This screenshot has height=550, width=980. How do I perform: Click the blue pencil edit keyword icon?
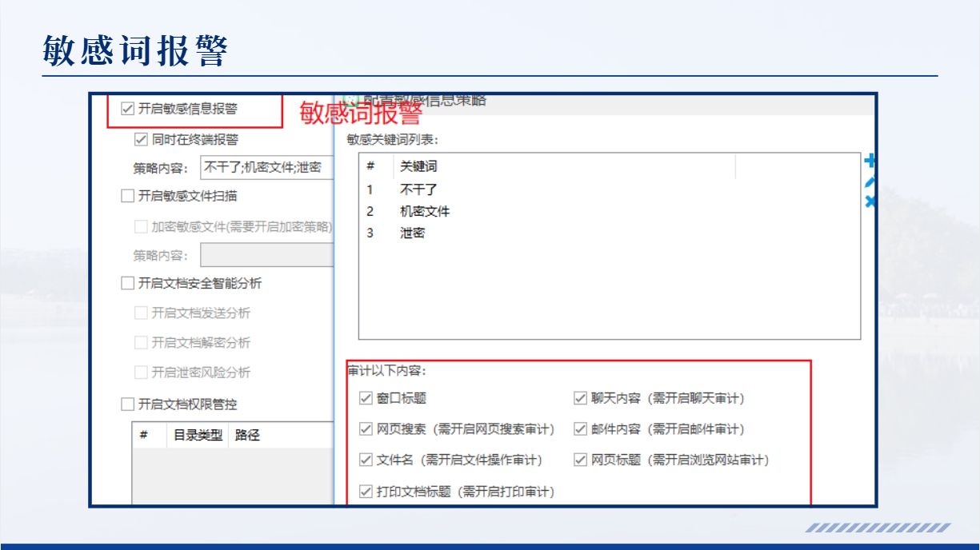870,182
